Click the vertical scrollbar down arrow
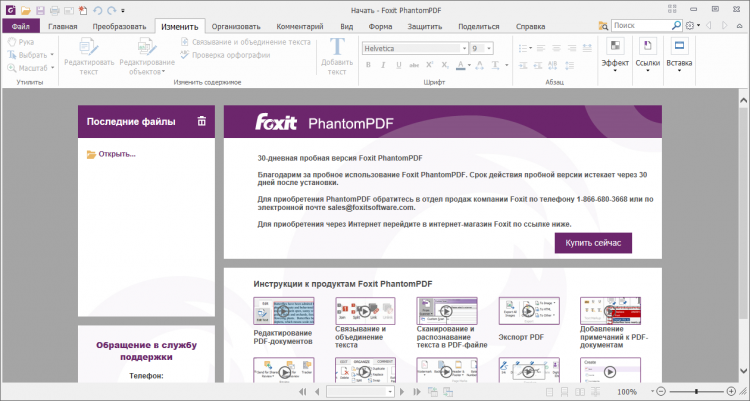This screenshot has height=401, width=750. (x=743, y=370)
